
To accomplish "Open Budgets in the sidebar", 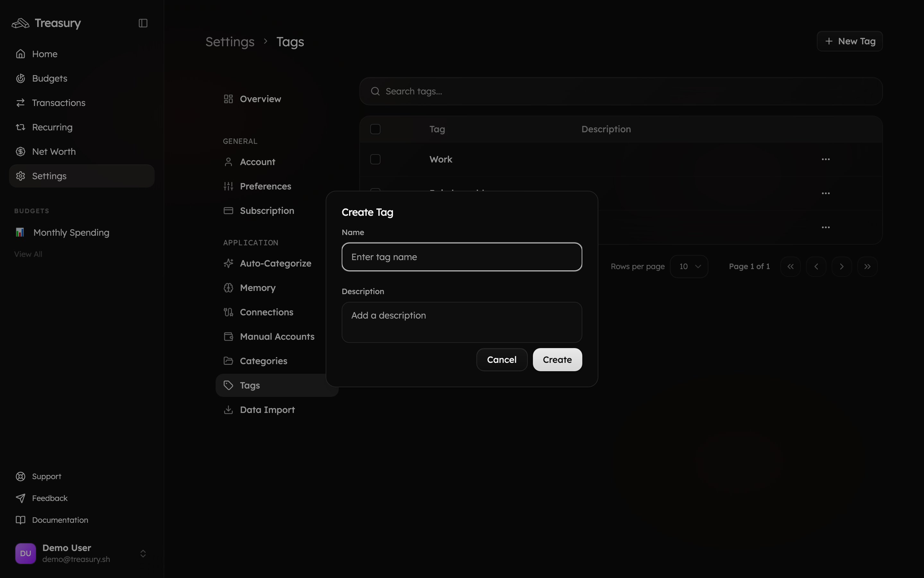I will 82,78.
